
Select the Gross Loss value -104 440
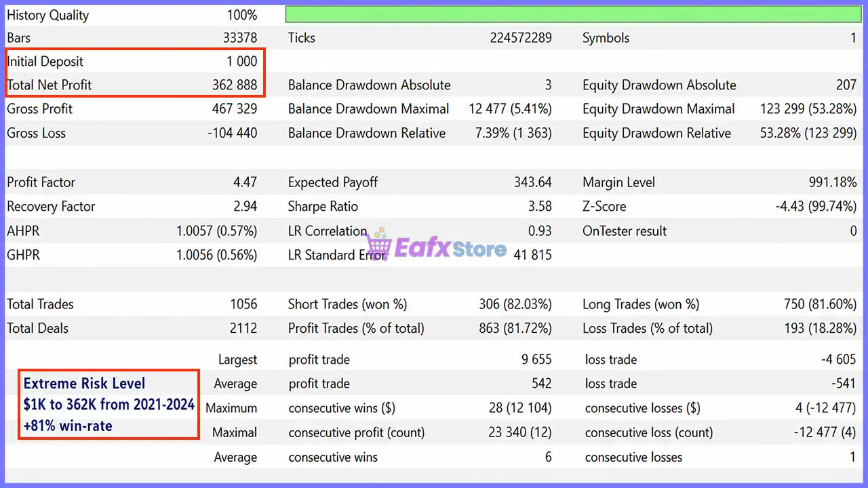(232, 134)
